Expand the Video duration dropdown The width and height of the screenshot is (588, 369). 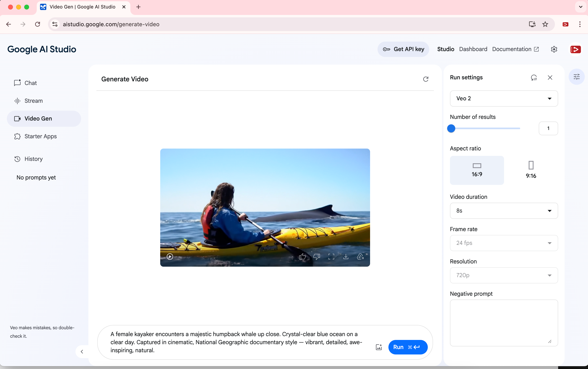click(504, 211)
